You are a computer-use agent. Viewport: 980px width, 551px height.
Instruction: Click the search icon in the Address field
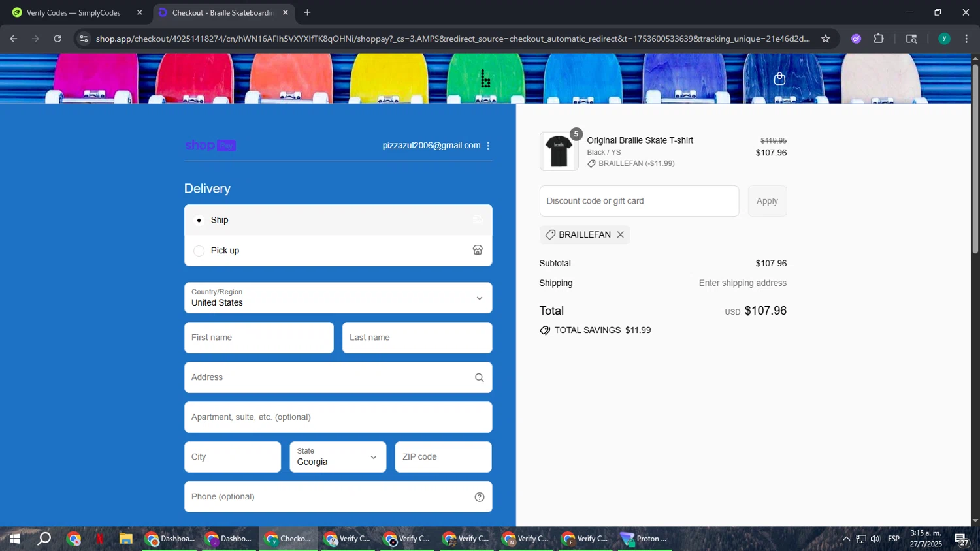480,377
